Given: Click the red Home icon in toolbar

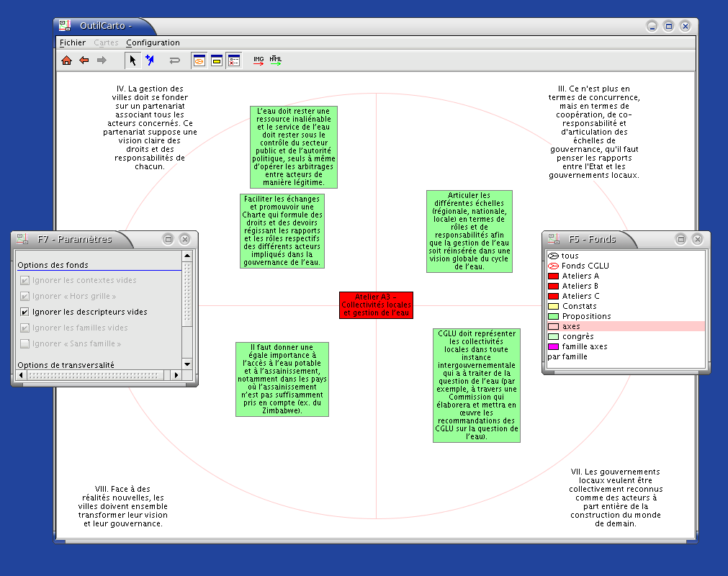Looking at the screenshot, I should [x=67, y=61].
